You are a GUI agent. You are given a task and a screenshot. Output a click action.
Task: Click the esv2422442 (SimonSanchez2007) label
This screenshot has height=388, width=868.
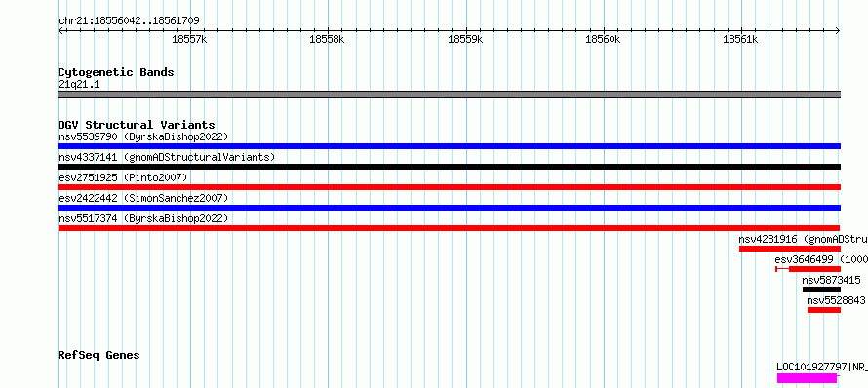click(x=143, y=198)
